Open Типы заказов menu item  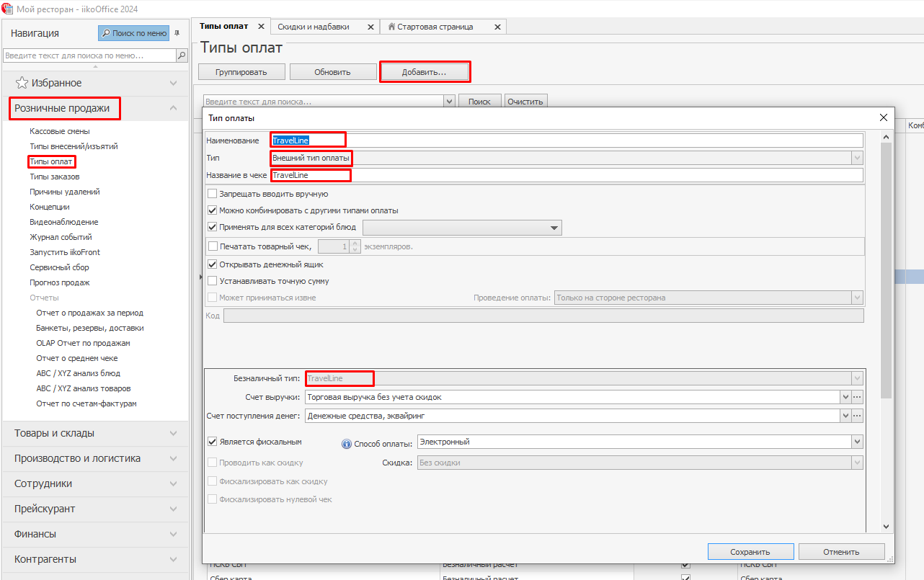55,177
